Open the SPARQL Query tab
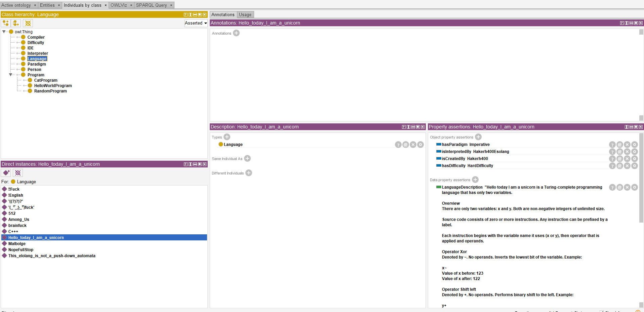This screenshot has width=644, height=312. tap(151, 5)
